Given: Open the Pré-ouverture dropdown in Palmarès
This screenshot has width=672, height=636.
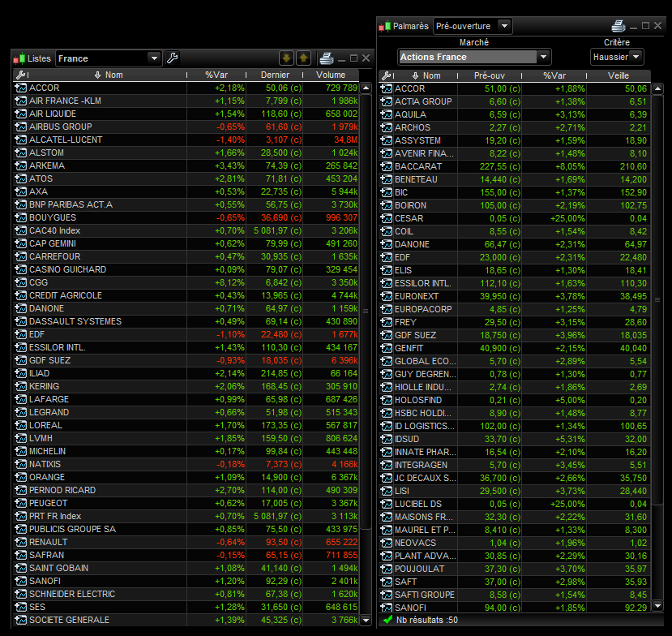Looking at the screenshot, I should tap(504, 26).
